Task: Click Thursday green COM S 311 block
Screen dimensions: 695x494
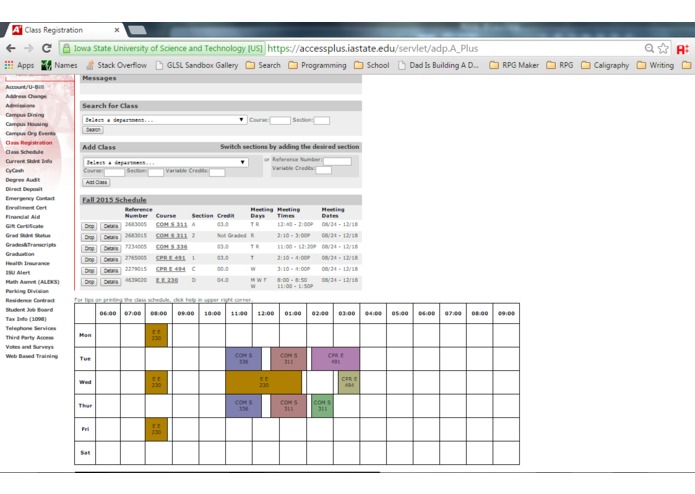Action: [x=322, y=406]
